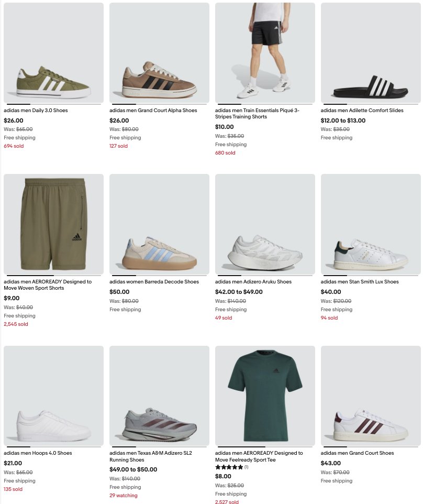Click the Train Essentials Piqué 3-Stripes Training Shorts link
The width and height of the screenshot is (423, 504).
257,114
